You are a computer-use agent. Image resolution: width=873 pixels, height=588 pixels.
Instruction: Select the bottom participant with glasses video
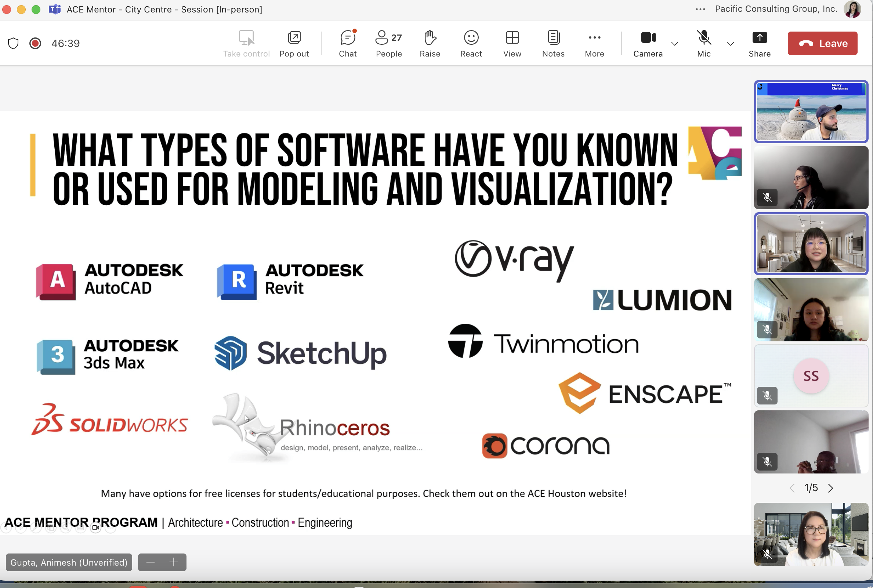(x=811, y=534)
